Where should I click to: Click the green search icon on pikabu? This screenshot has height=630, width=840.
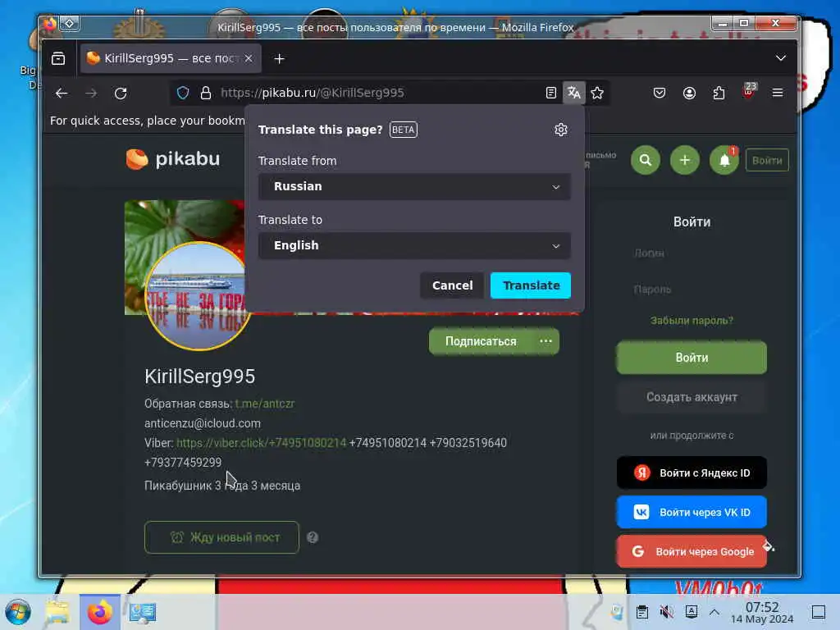[646, 160]
